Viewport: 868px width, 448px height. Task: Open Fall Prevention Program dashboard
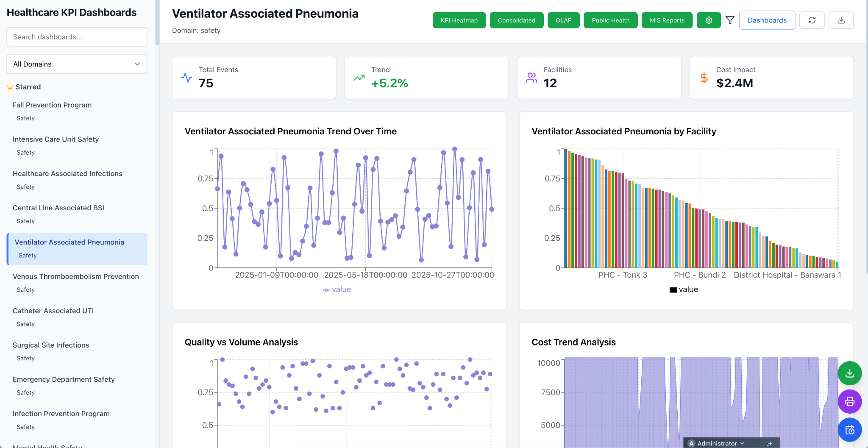(77, 111)
